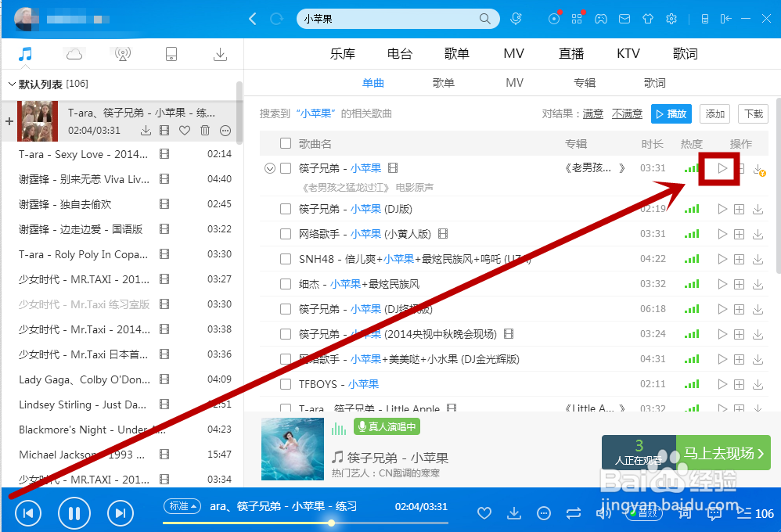
Task: Open the 直播 tab
Action: (x=571, y=54)
